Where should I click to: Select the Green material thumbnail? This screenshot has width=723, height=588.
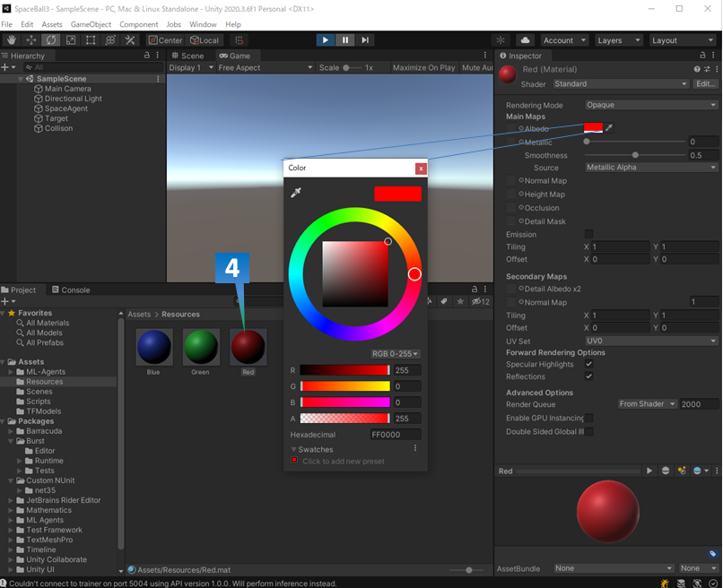click(x=201, y=347)
